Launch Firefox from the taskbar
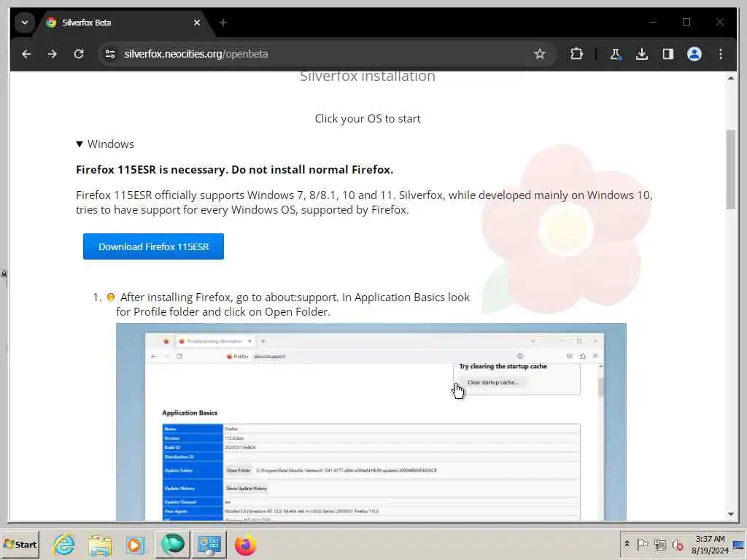This screenshot has height=560, width=747. pyautogui.click(x=245, y=545)
